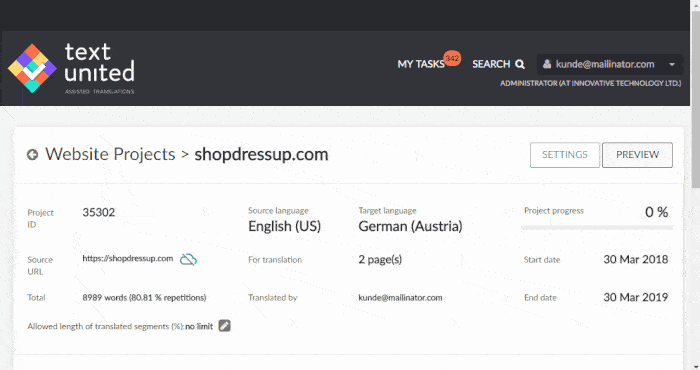
Task: Click the PREVIEW button
Action: pyautogui.click(x=637, y=155)
